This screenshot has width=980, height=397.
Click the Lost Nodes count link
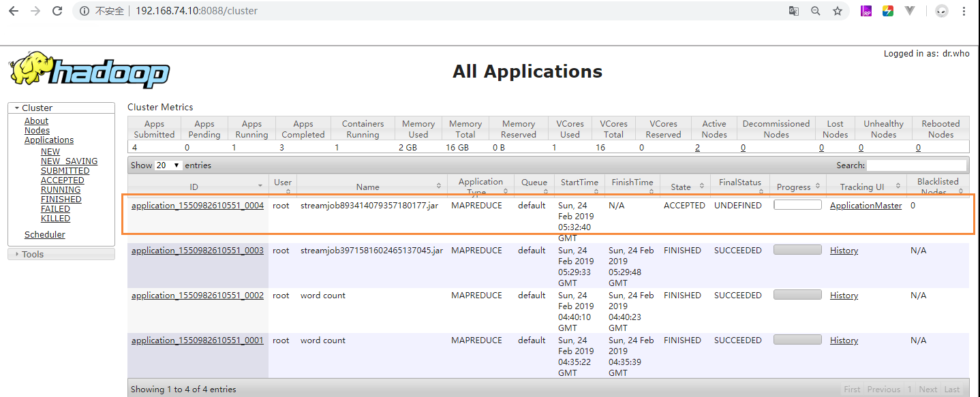[822, 148]
